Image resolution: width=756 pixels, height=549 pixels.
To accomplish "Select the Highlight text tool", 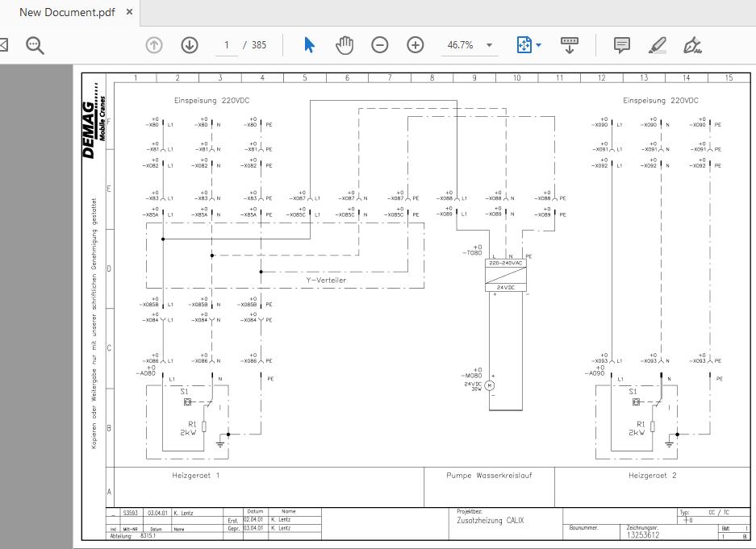I will [x=656, y=45].
